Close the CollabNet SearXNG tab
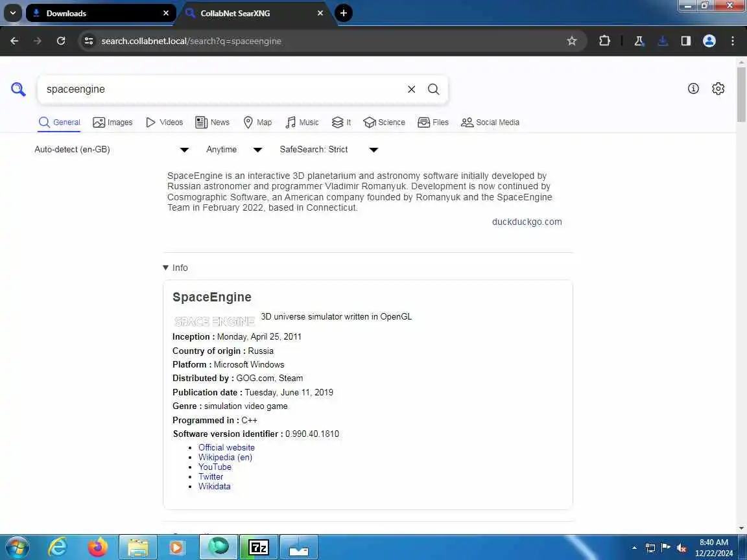 tap(320, 13)
